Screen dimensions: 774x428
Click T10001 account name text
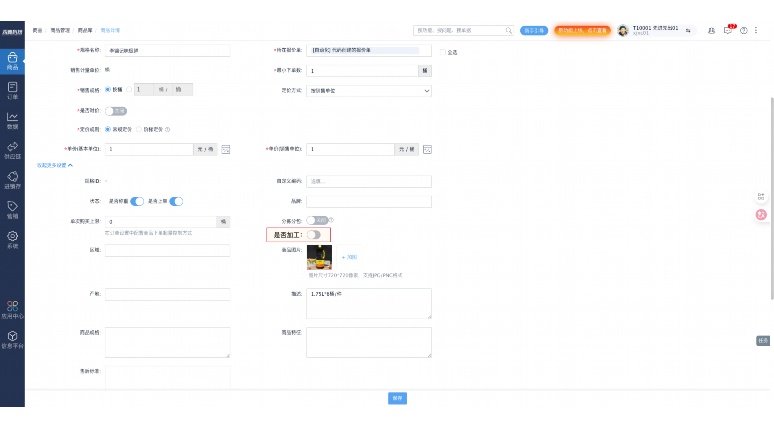click(656, 28)
